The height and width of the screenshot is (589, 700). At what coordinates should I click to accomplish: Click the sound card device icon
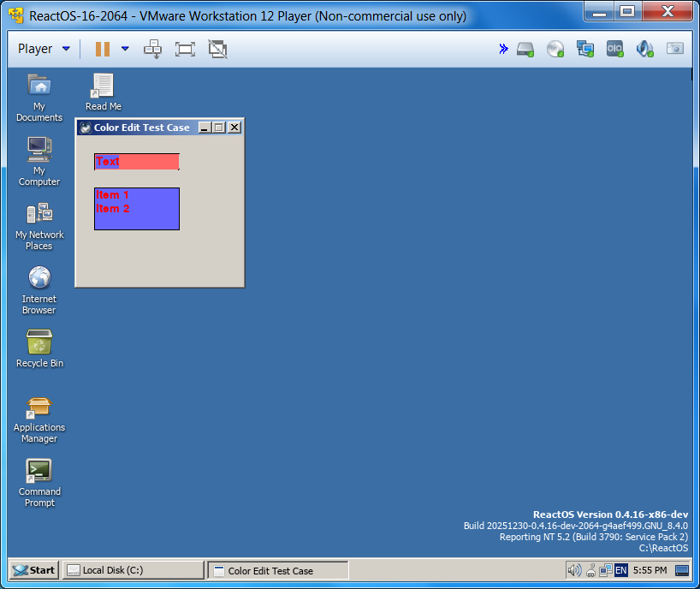pyautogui.click(x=644, y=49)
